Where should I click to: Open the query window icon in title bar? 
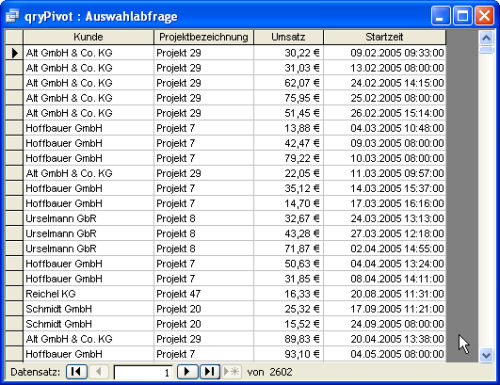(x=13, y=16)
